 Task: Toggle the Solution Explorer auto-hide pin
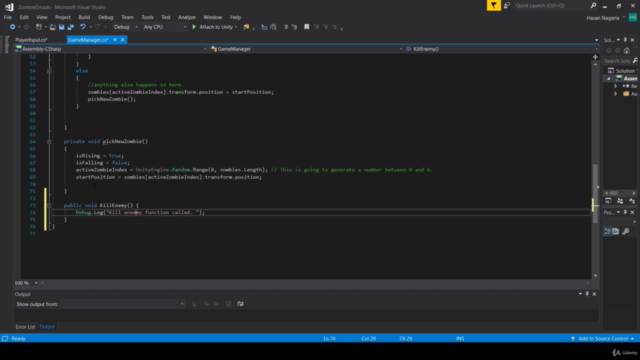[x=625, y=40]
